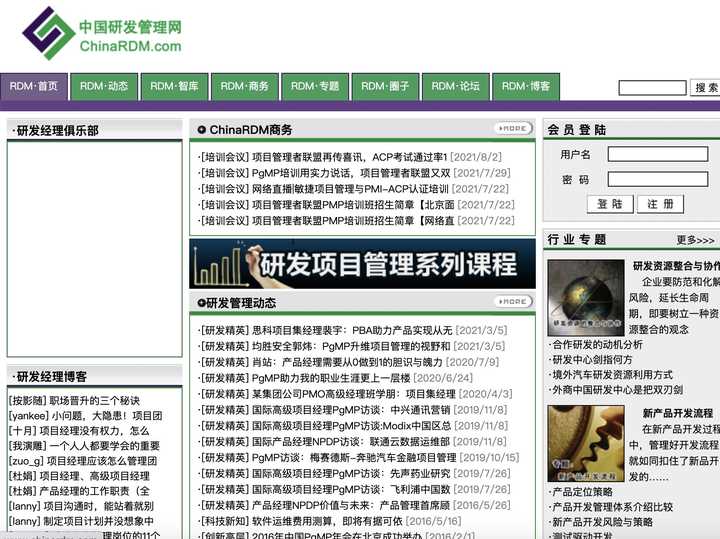Click the 登陆 login button

click(x=610, y=204)
